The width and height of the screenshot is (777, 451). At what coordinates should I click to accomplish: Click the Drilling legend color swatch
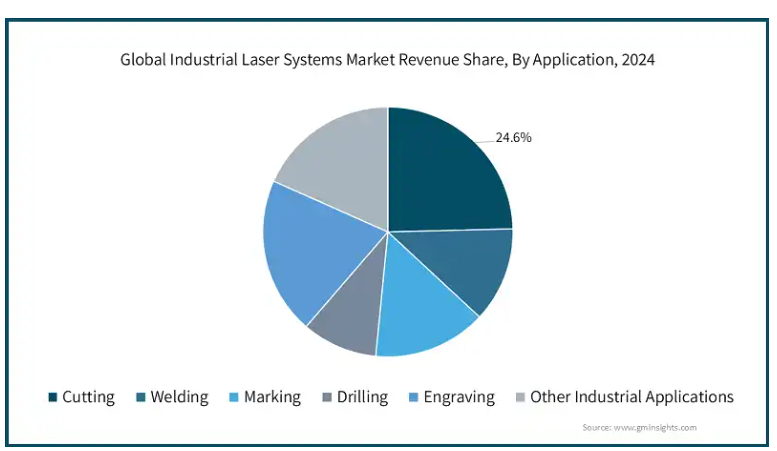tap(327, 397)
